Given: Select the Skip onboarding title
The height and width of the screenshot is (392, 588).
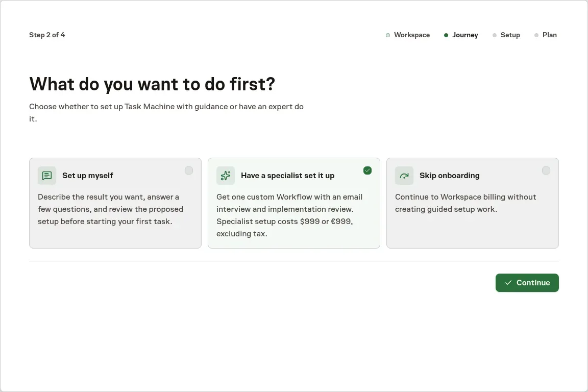Looking at the screenshot, I should pos(449,176).
